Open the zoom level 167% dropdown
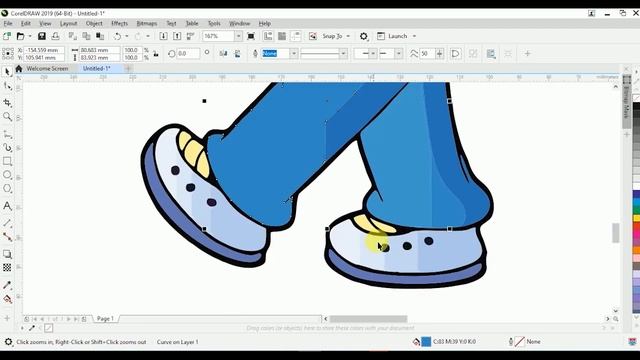The image size is (640, 360). pos(238,36)
